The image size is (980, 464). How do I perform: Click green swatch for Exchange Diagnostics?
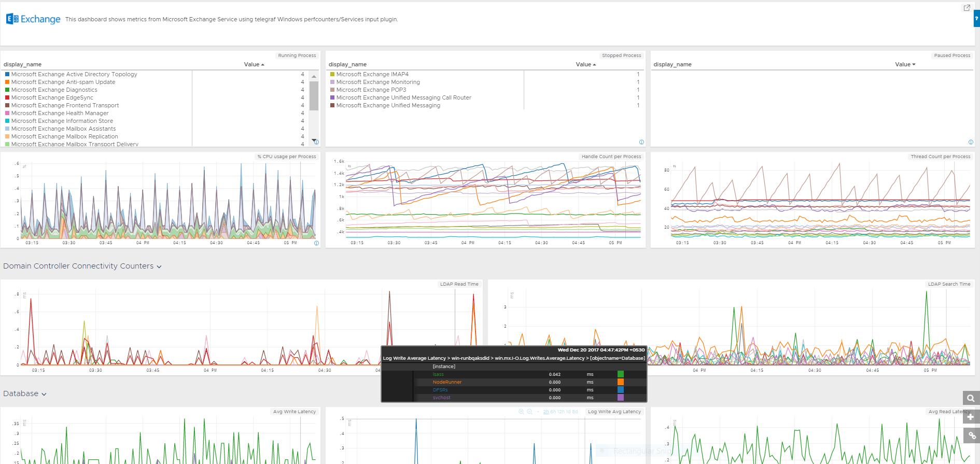click(x=7, y=90)
